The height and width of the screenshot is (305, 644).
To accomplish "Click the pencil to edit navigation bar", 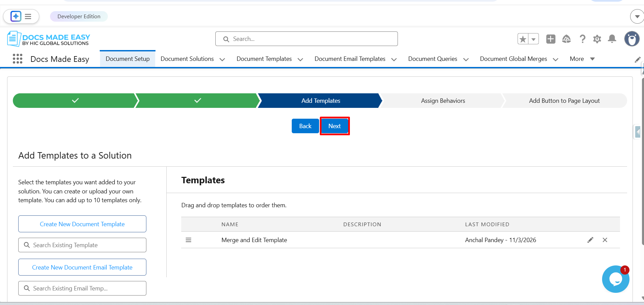I will [x=638, y=60].
